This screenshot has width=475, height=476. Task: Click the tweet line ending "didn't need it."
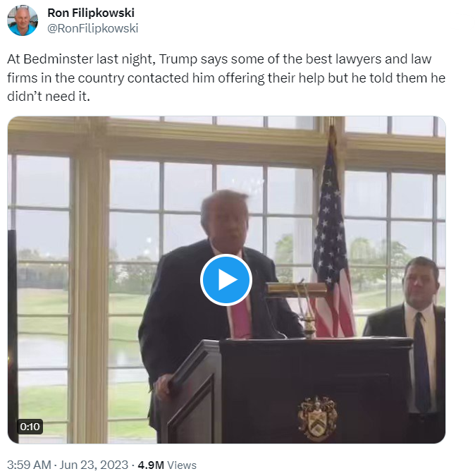coord(49,97)
